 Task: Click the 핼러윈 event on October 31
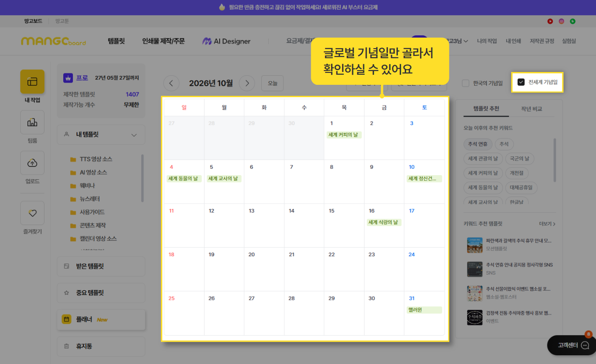(424, 310)
